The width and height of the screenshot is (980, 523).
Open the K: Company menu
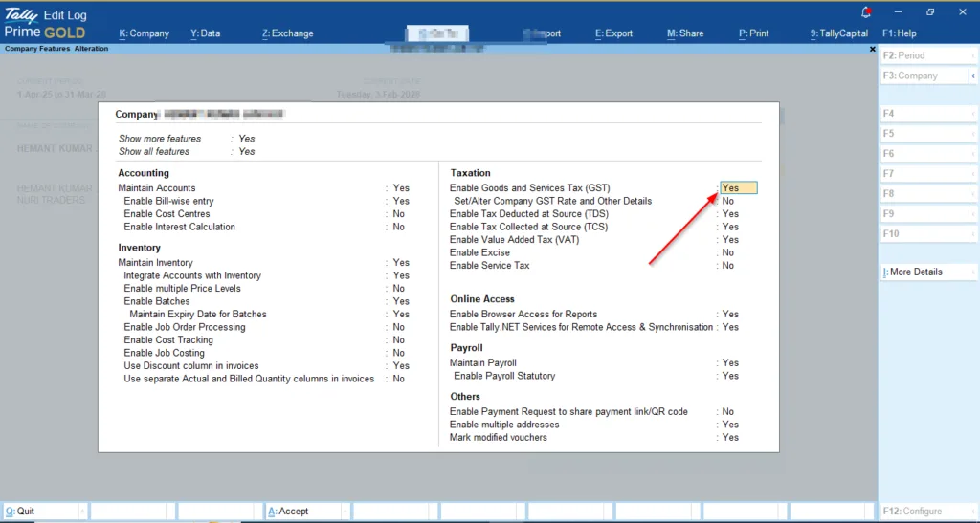(144, 33)
